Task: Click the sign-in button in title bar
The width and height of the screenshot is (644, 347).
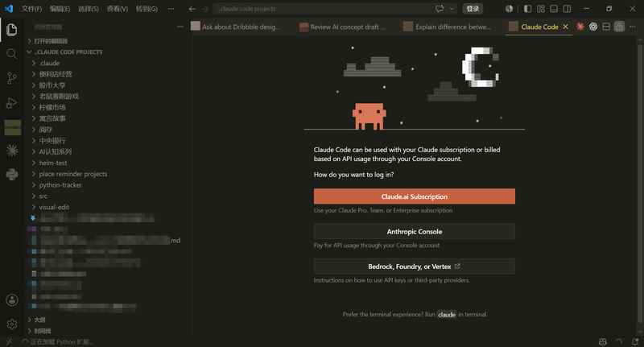Action: pos(473,9)
